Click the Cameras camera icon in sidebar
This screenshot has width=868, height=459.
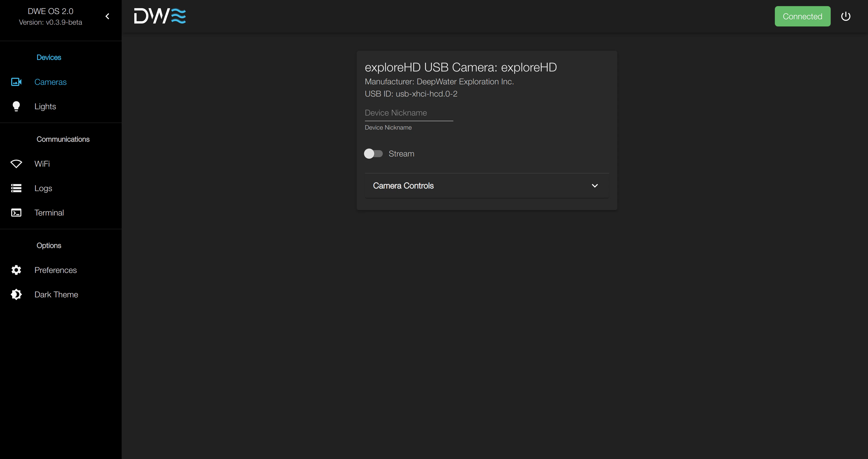pyautogui.click(x=16, y=82)
